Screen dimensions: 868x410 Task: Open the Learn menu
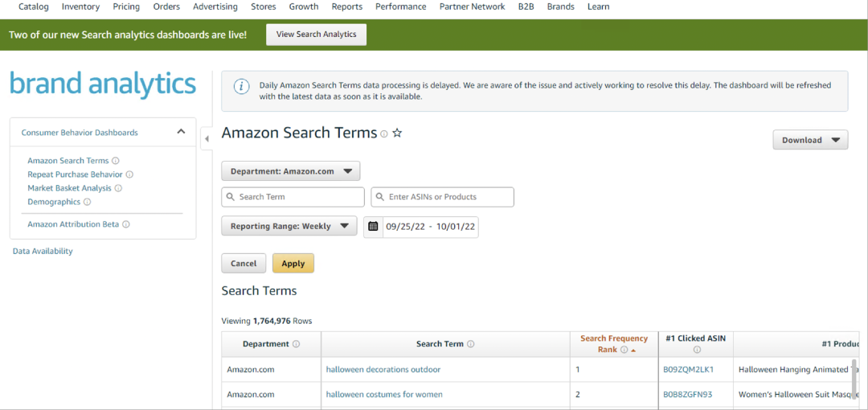coord(599,6)
